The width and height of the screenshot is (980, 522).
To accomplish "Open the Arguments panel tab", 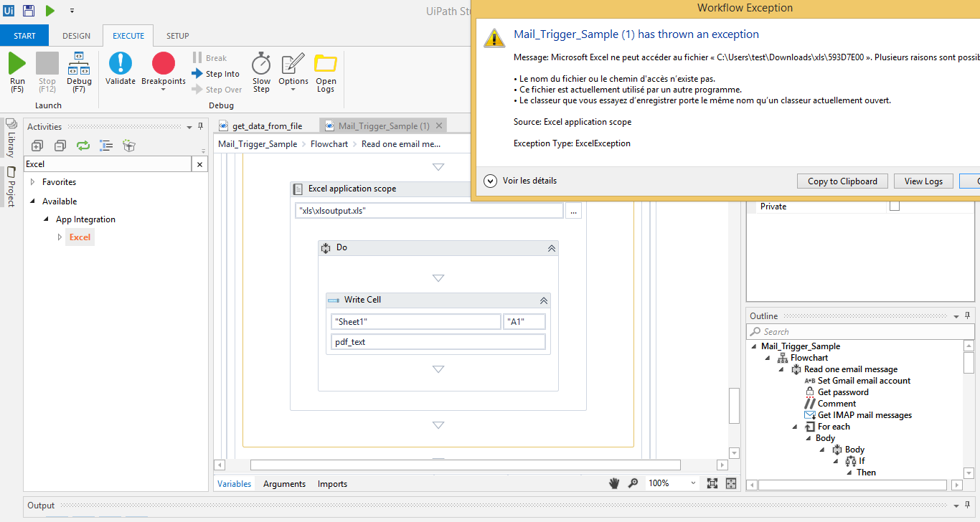I will (284, 484).
